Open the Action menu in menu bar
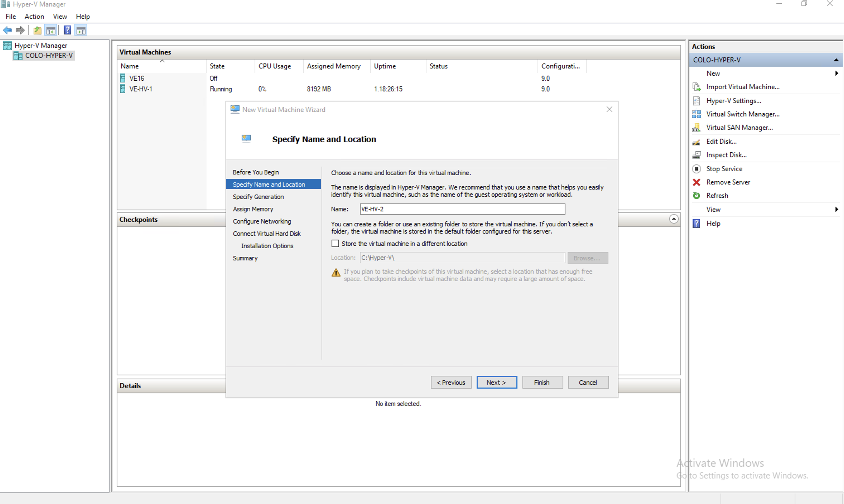The image size is (844, 504). pyautogui.click(x=34, y=16)
